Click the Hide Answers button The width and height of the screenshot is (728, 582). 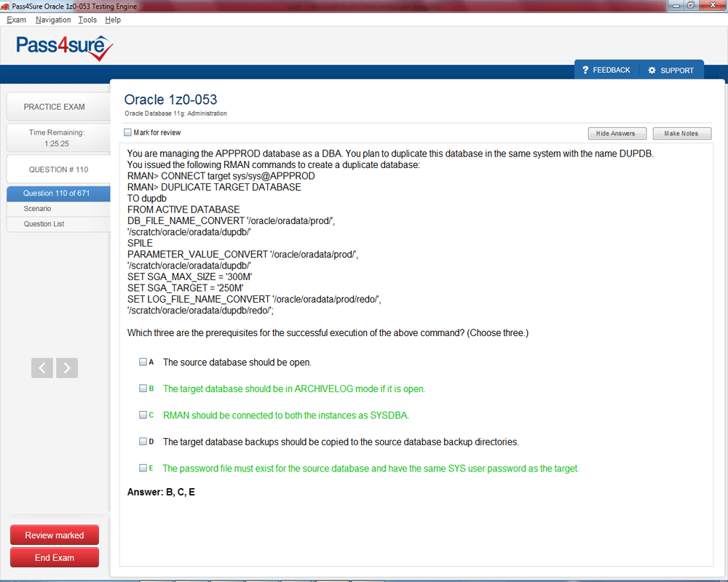[x=617, y=134]
